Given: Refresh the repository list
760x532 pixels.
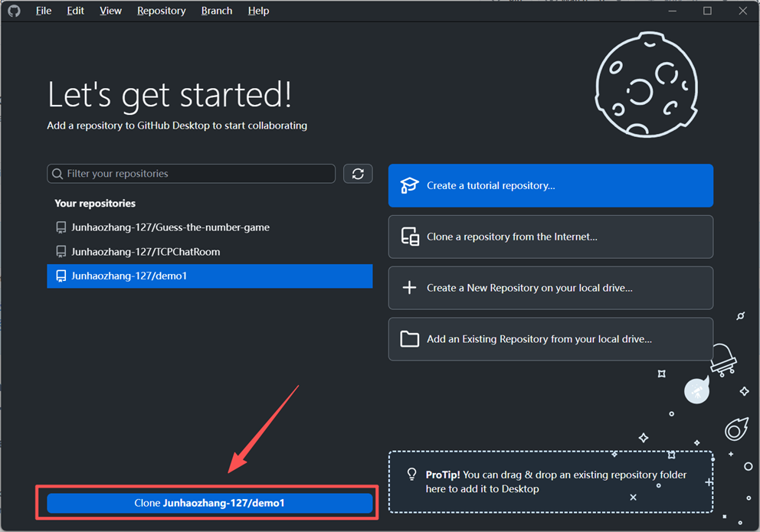Looking at the screenshot, I should [358, 174].
